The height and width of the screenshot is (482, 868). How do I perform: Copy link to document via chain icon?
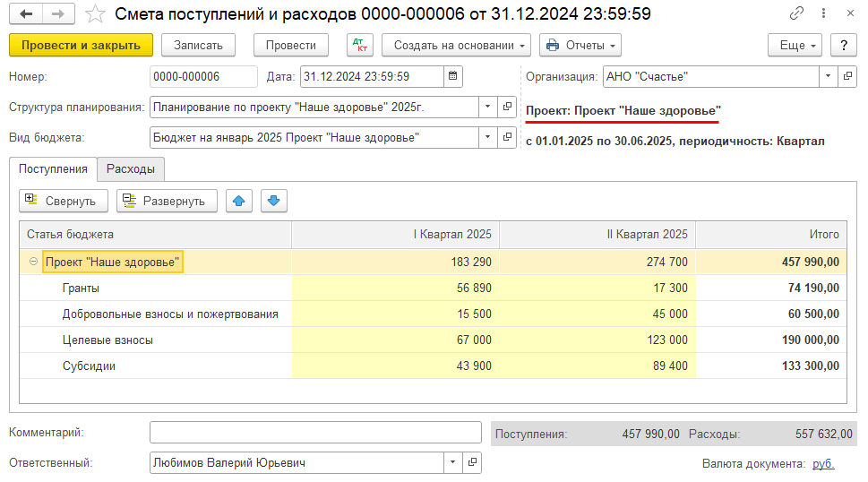(796, 14)
